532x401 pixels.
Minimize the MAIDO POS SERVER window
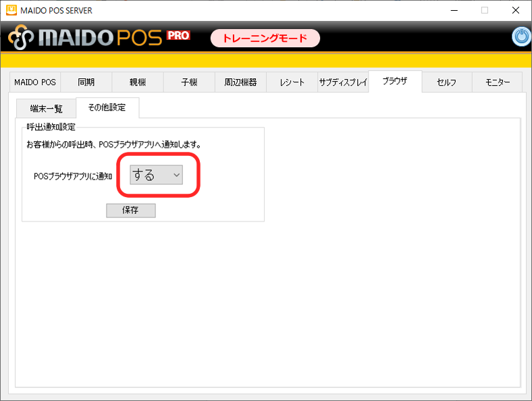click(454, 10)
